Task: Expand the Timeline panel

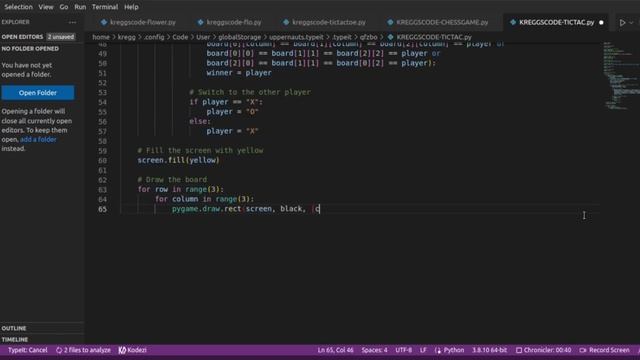Action: (15, 340)
